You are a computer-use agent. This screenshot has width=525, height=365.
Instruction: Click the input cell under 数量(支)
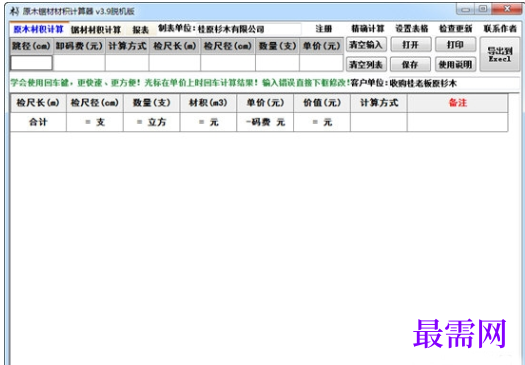pos(278,63)
